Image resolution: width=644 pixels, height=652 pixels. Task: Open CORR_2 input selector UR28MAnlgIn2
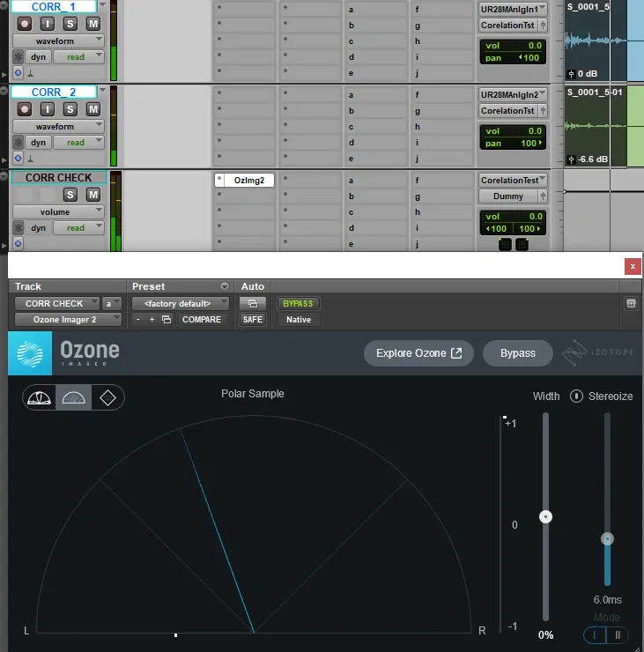[x=513, y=95]
